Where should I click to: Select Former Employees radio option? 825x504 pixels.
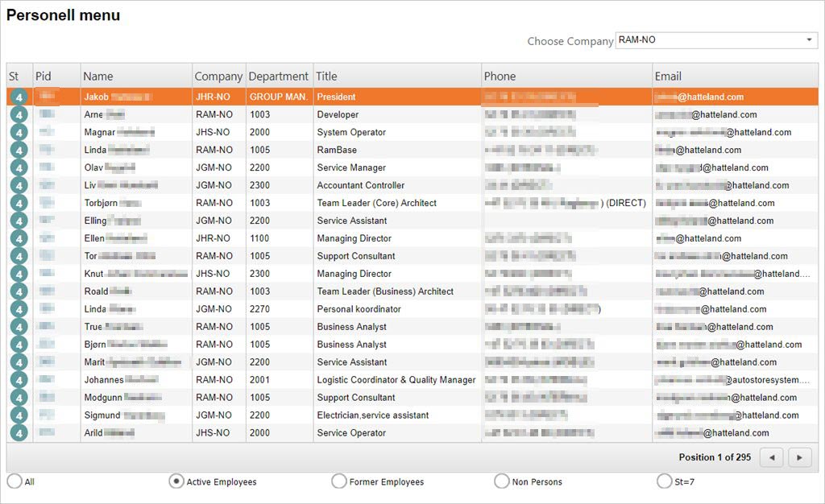tap(339, 481)
